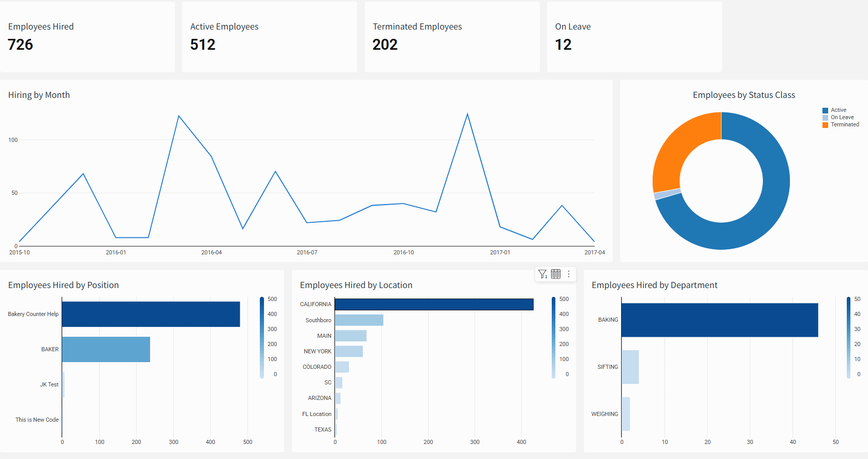
Task: Open the filter icon on Location chart
Action: [542, 274]
